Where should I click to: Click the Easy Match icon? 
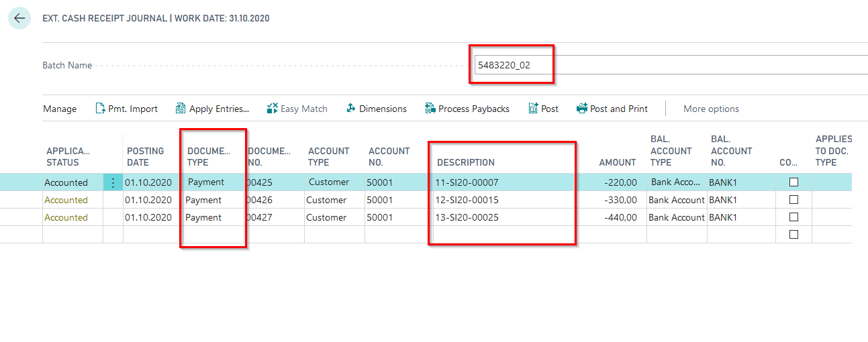pyautogui.click(x=272, y=109)
